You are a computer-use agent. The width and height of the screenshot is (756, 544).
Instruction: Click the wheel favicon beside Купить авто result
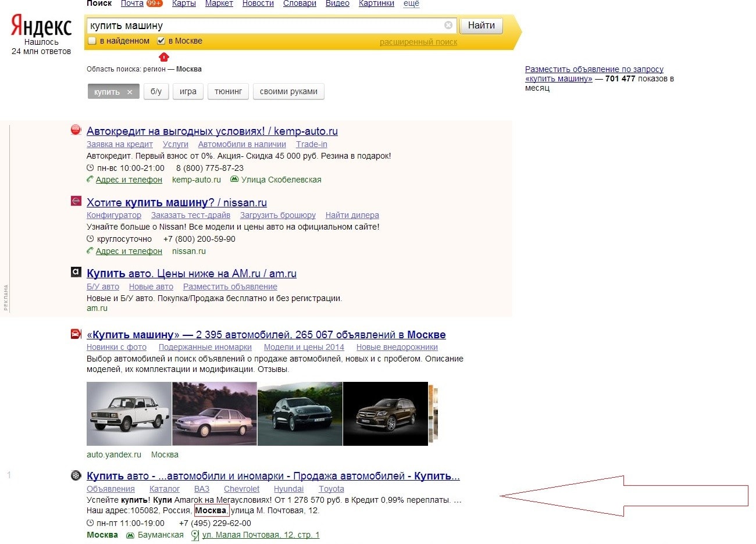tap(76, 475)
